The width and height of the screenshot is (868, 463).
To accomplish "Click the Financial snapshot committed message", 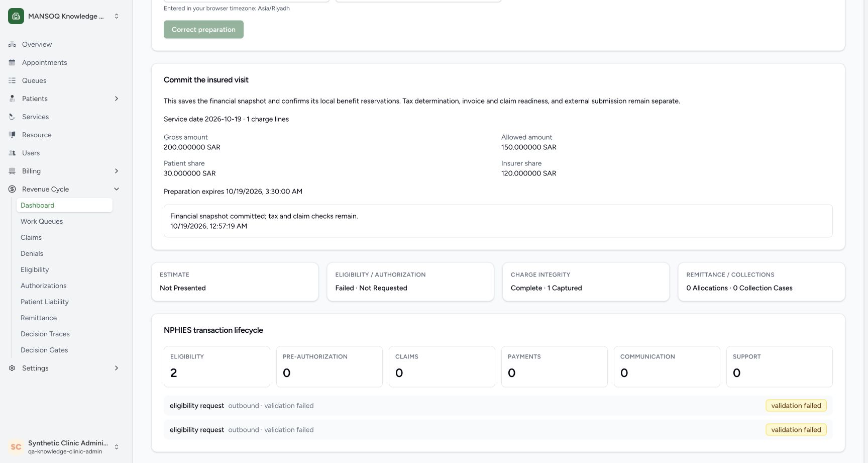I will [264, 216].
